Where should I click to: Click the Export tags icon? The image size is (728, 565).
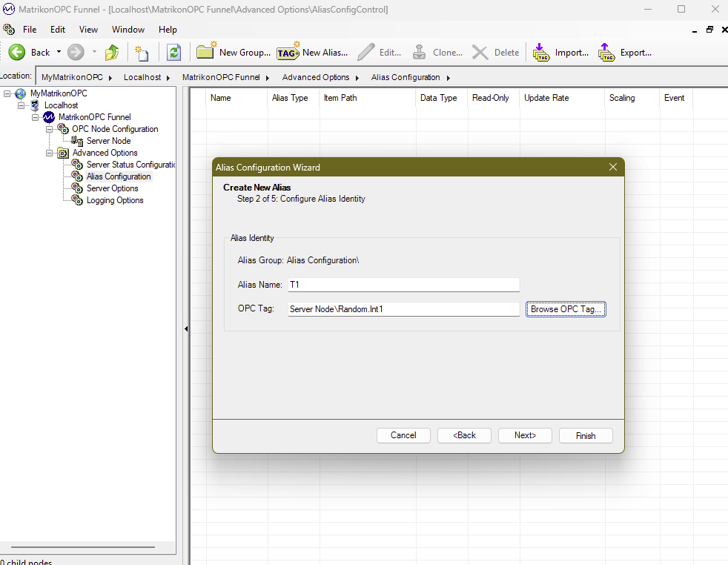tap(606, 52)
